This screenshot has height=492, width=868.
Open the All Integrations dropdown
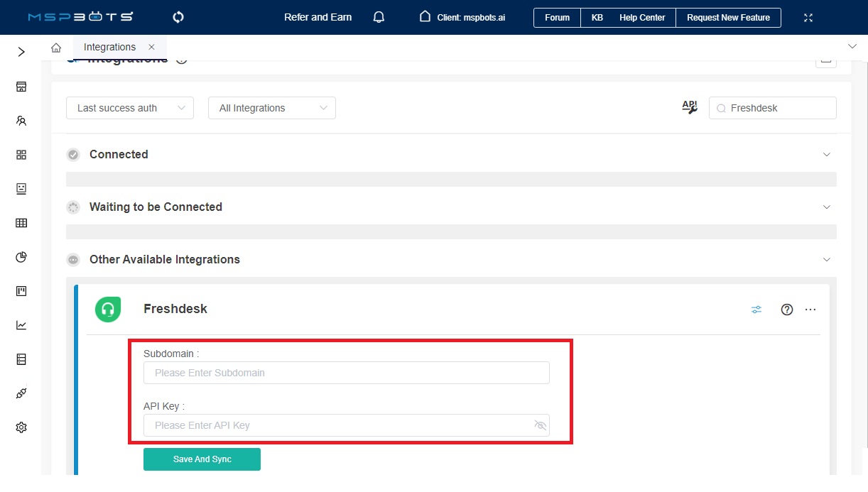pos(271,107)
